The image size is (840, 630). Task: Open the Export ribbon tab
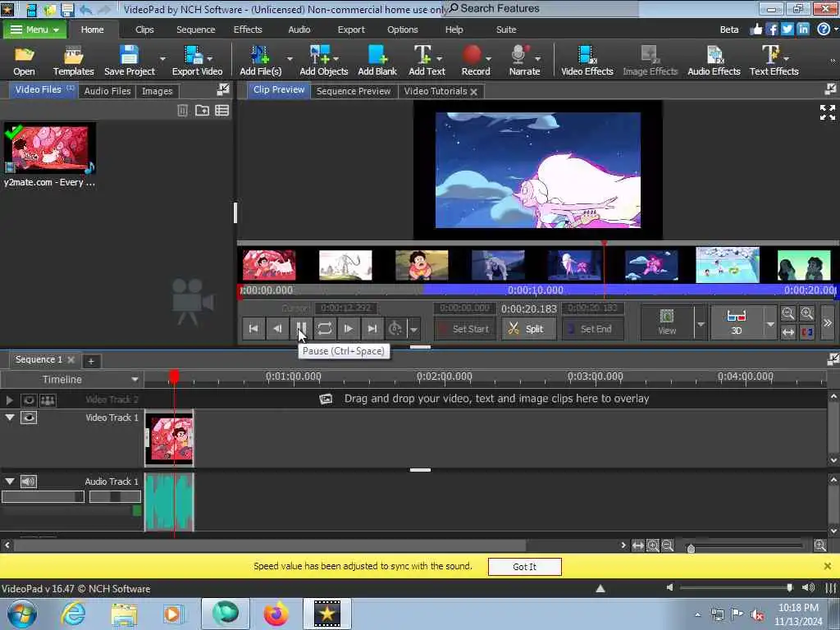click(351, 30)
